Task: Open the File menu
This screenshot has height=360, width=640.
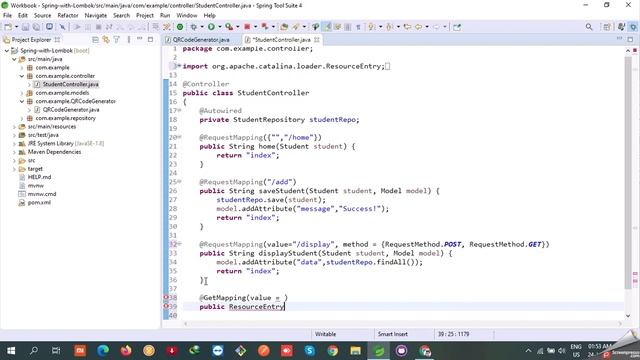Action: (x=7, y=15)
